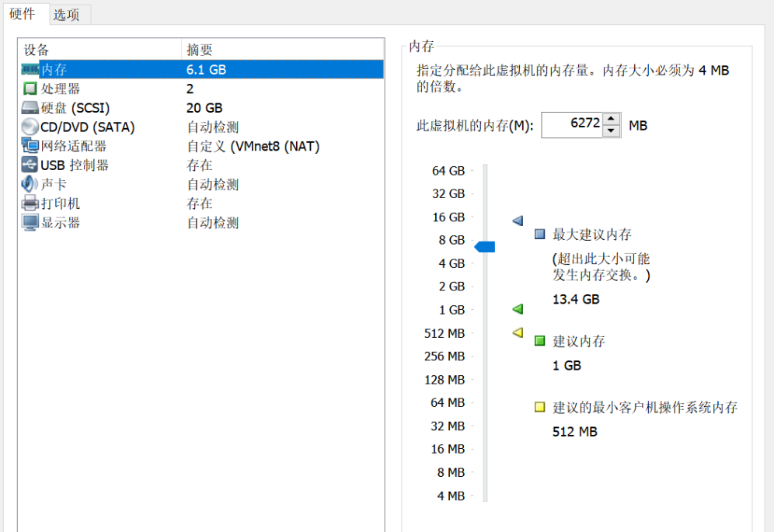Screen dimensions: 774x532
Task: Click the 512 MB slider scale label
Action: (445, 334)
